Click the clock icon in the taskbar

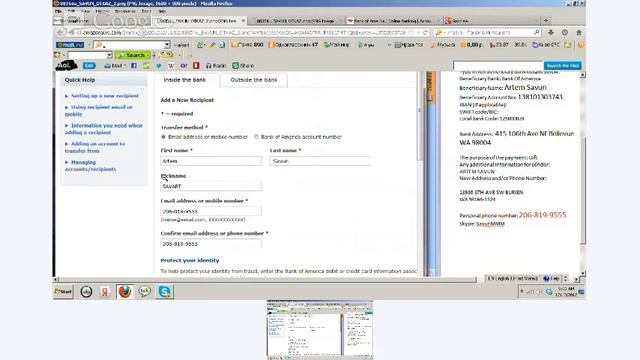(86, 291)
